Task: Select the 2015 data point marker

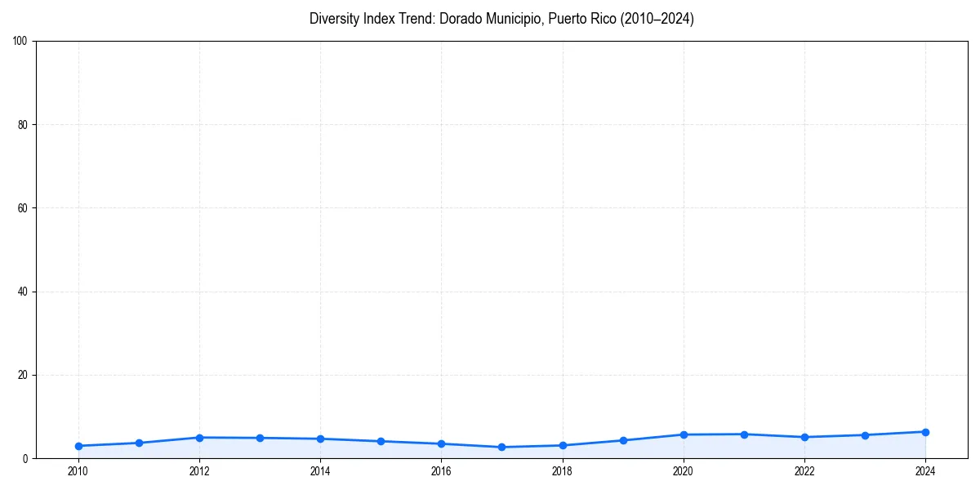Action: [380, 441]
